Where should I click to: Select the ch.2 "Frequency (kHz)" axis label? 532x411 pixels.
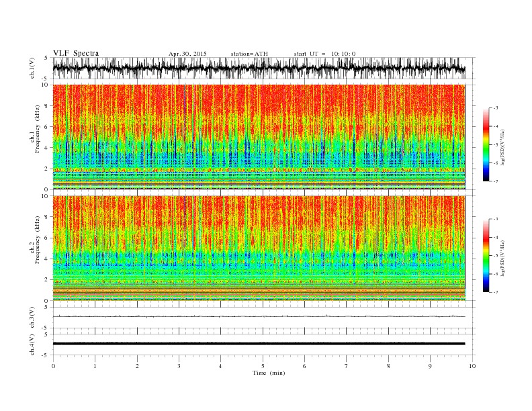[37, 240]
